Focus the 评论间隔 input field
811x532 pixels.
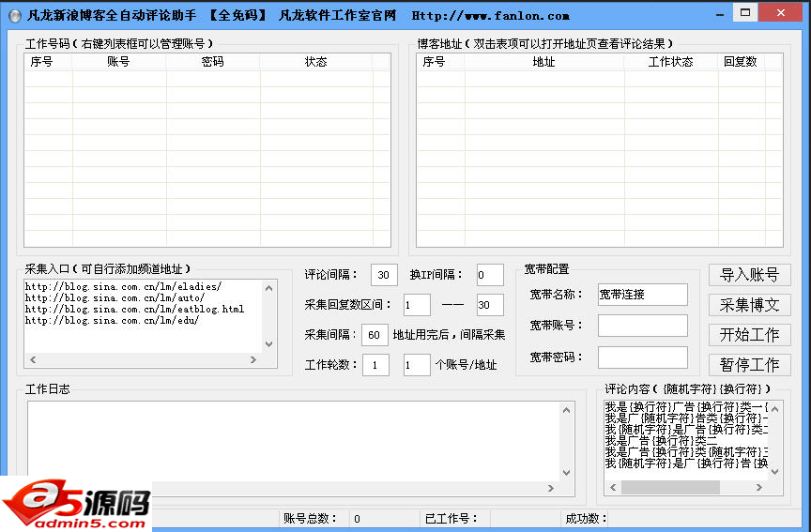(x=384, y=275)
